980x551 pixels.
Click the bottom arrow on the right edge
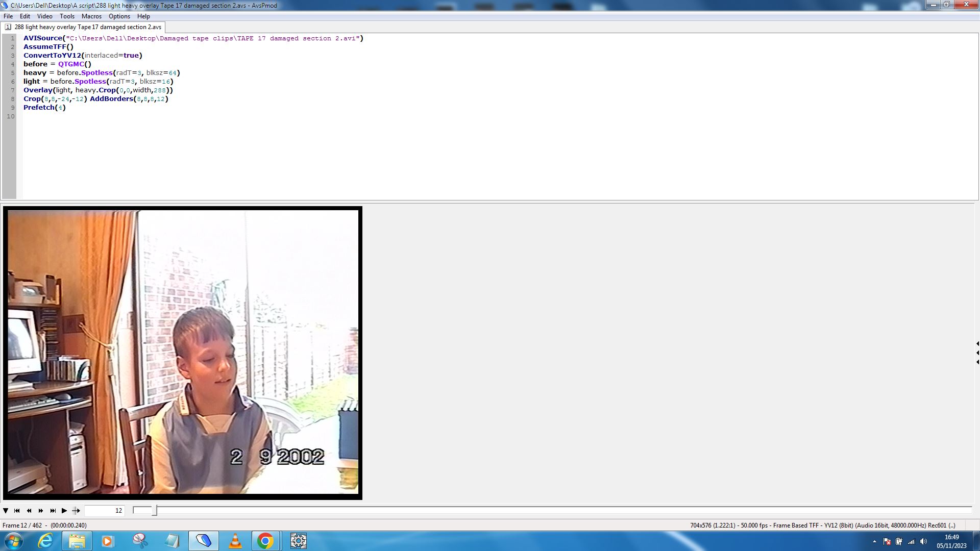tap(977, 362)
